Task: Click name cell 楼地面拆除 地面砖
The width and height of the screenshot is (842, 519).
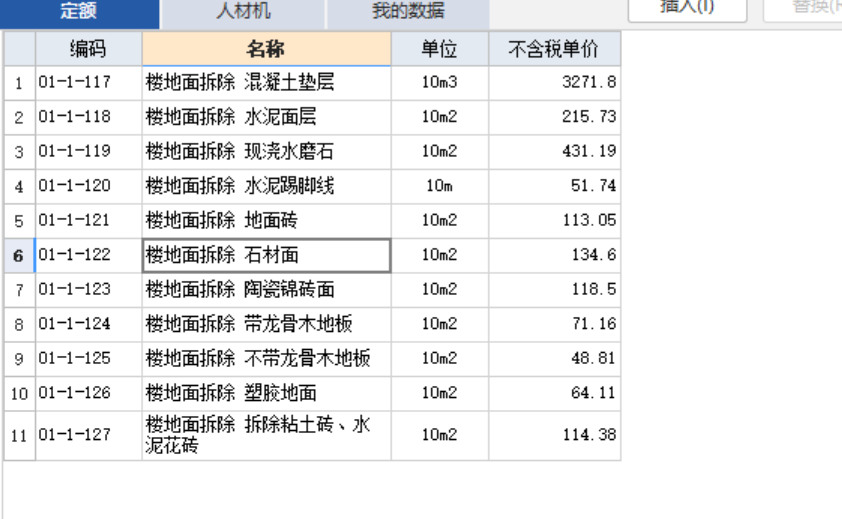Action: 266,221
